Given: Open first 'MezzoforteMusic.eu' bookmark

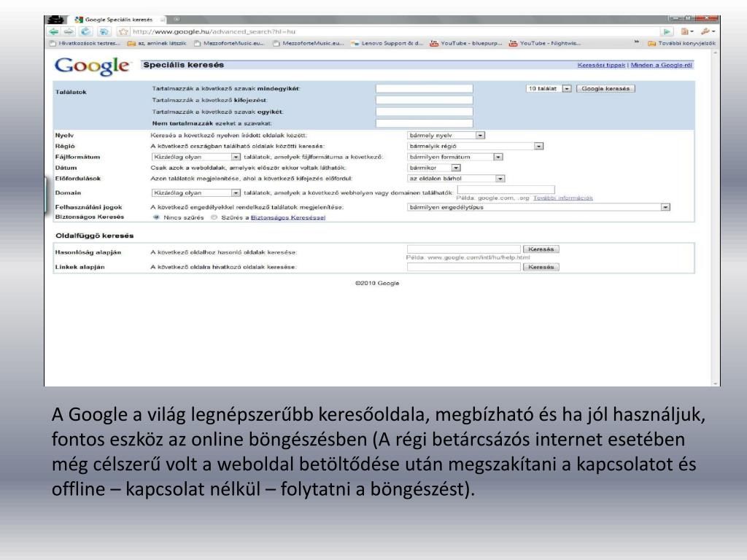Looking at the screenshot, I should (228, 43).
